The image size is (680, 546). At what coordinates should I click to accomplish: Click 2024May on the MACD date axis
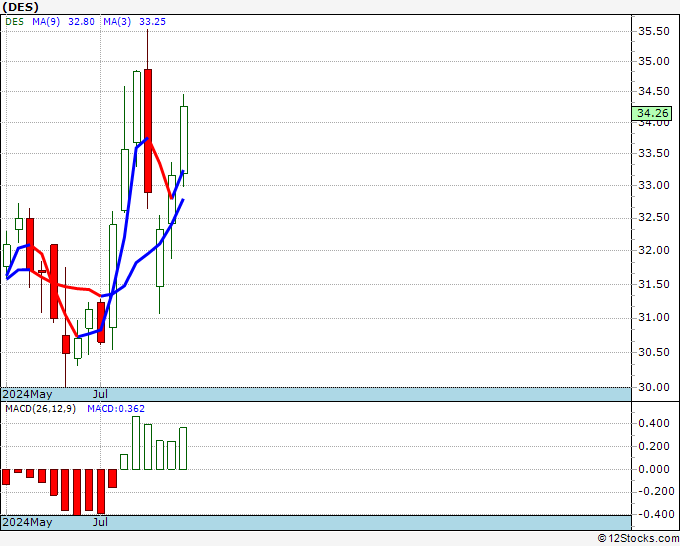[27, 522]
